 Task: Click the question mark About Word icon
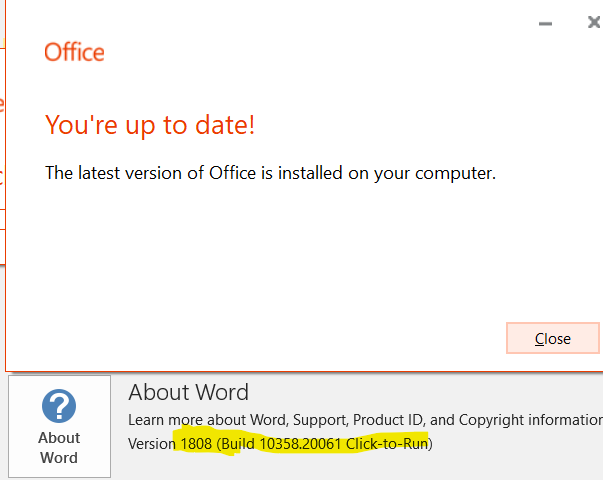click(59, 406)
